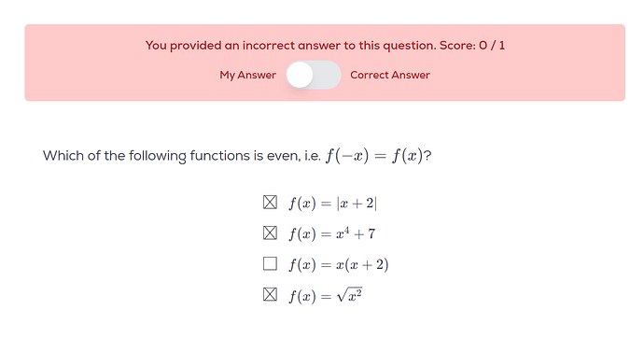Toggle switch to show Correct Answer

click(314, 75)
